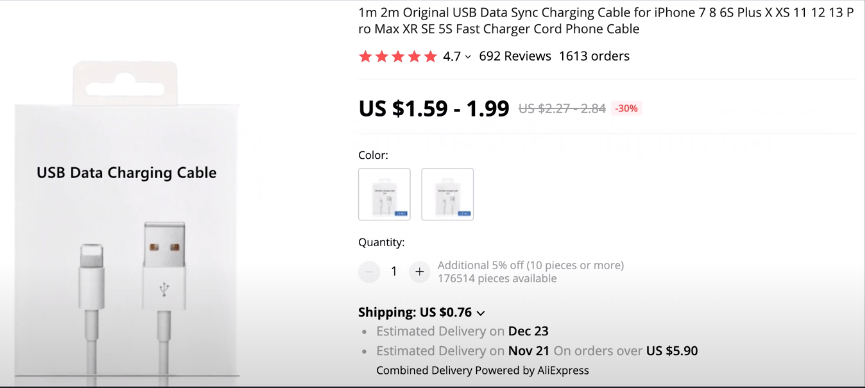
Task: Increase quantity with the plus button
Action: click(x=419, y=272)
